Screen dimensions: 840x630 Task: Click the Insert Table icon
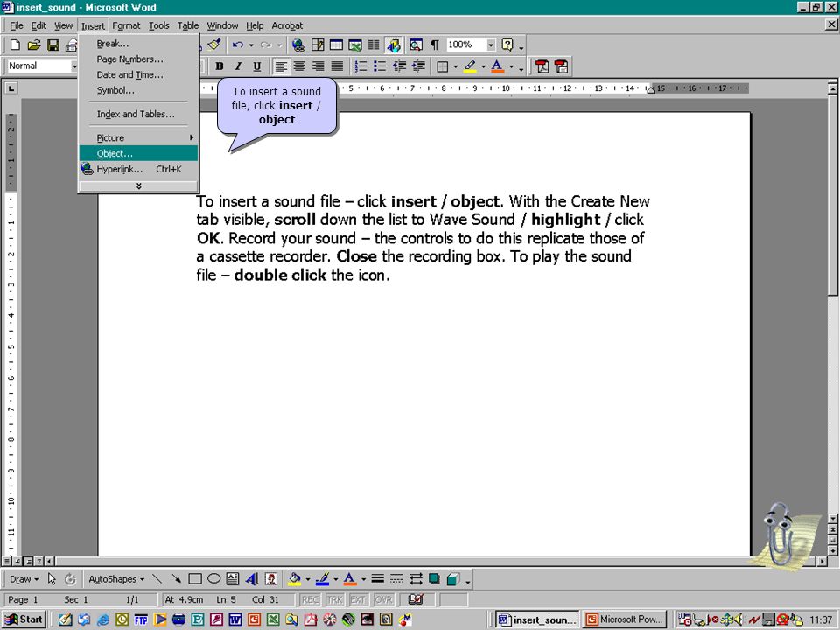(336, 45)
